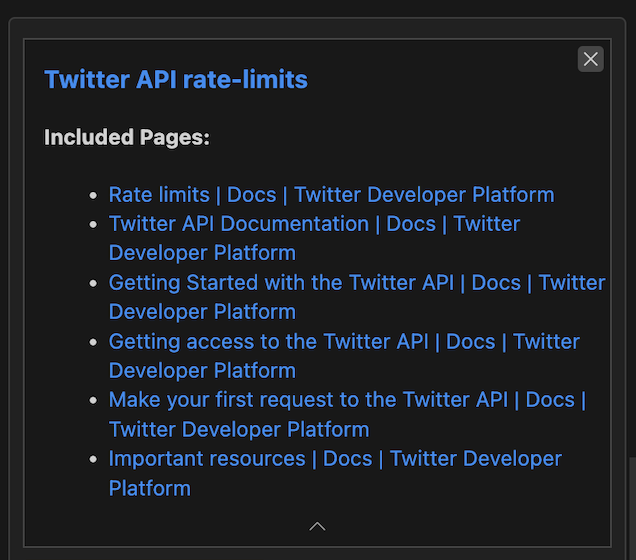Screen dimensions: 636x560
Task: Collapse the card using the up chevron
Action: [317, 526]
